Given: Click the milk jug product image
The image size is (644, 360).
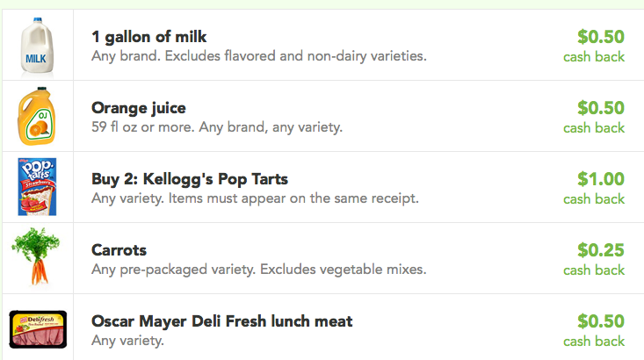Looking at the screenshot, I should click(x=37, y=47).
